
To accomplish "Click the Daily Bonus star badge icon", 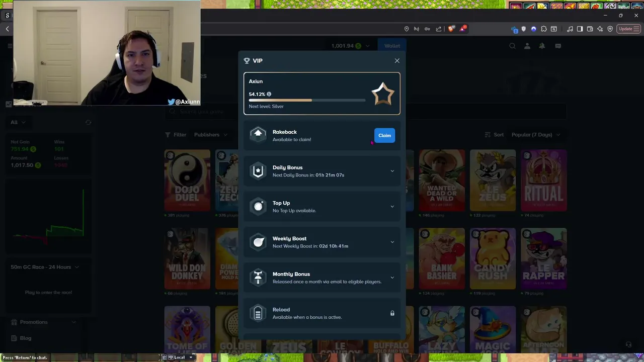I will click(258, 171).
